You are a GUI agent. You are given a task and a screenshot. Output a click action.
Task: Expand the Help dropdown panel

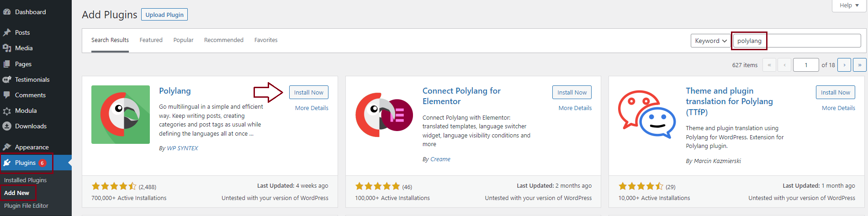[849, 5]
